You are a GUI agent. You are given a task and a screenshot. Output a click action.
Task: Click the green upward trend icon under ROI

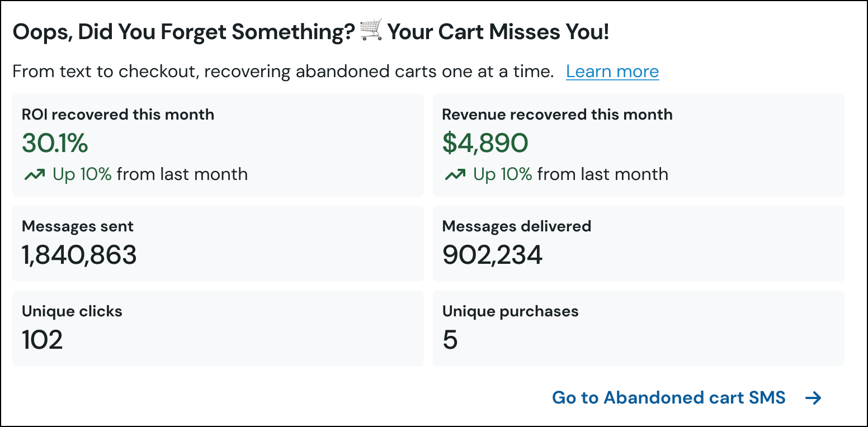click(35, 174)
